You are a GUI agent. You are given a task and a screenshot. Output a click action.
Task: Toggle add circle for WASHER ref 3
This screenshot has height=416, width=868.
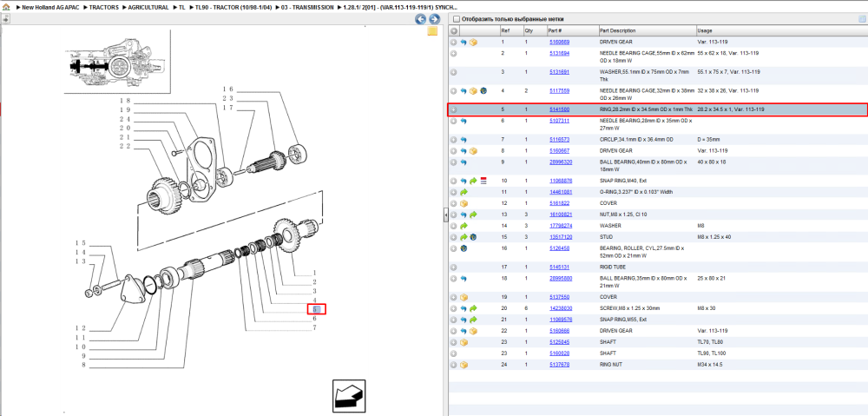coord(453,72)
